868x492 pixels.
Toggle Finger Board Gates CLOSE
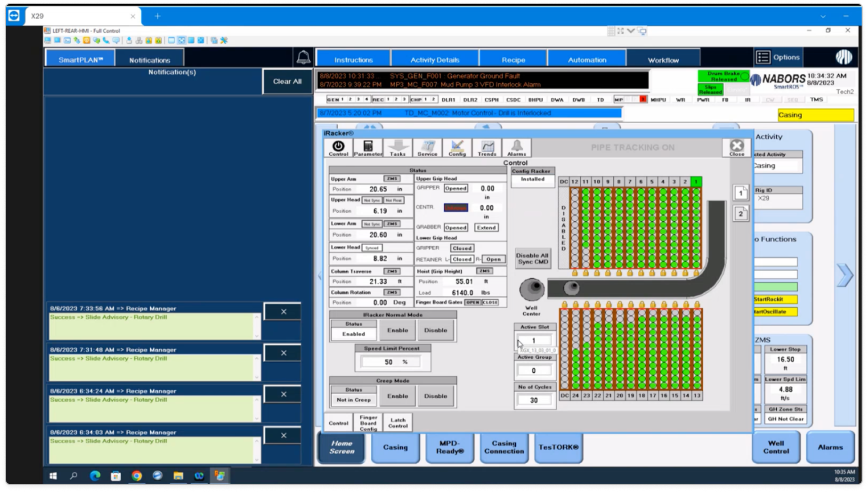490,302
